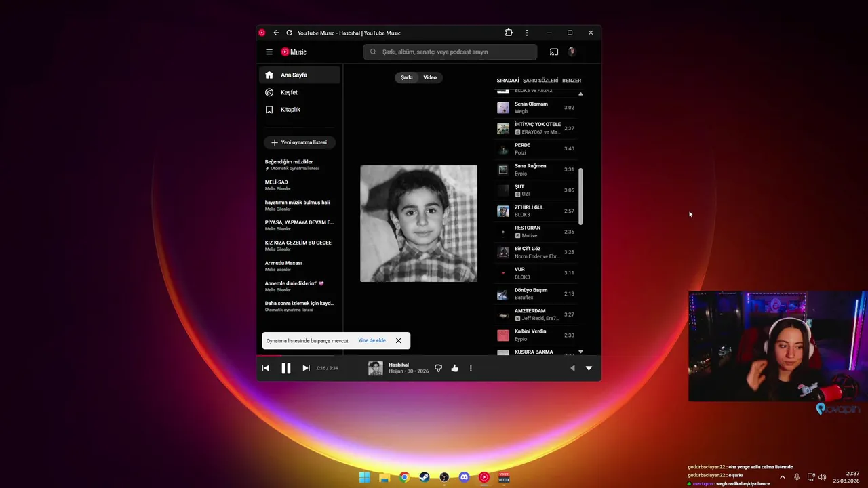The width and height of the screenshot is (868, 488).
Task: Like the song Hasbihal
Action: coord(455,368)
